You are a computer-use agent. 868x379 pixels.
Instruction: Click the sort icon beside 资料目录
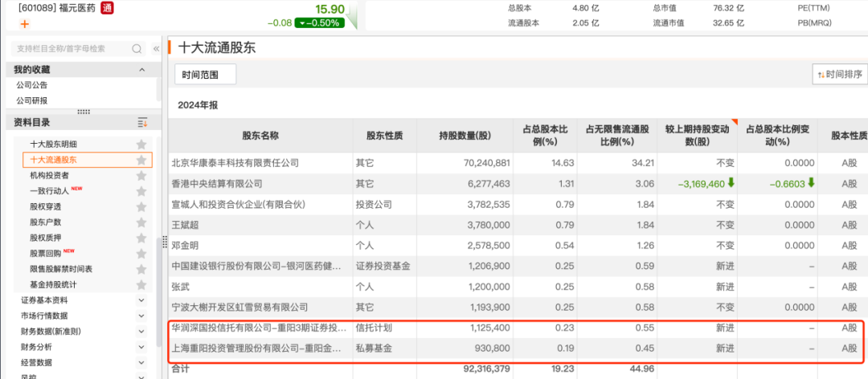[x=142, y=122]
